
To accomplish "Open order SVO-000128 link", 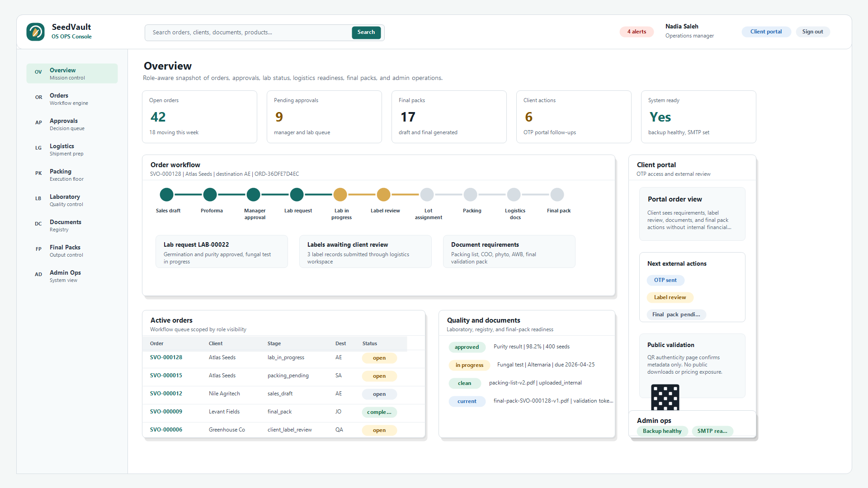I will point(166,357).
